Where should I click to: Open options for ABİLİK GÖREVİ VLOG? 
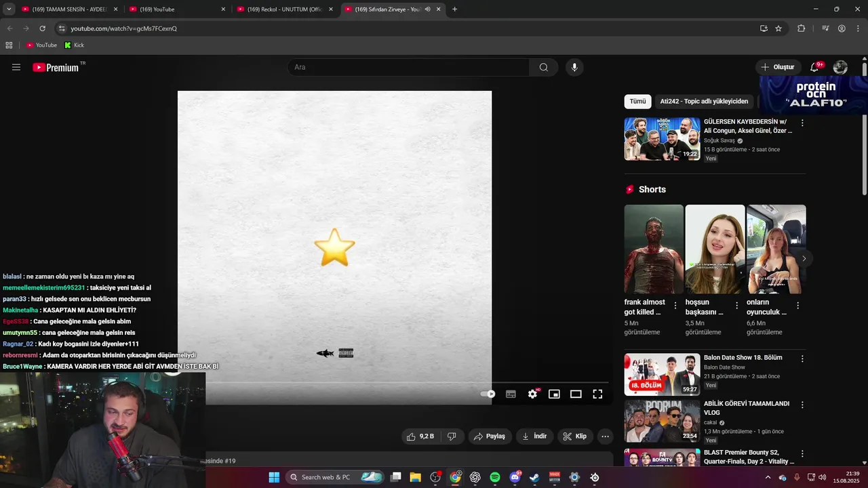(802, 405)
